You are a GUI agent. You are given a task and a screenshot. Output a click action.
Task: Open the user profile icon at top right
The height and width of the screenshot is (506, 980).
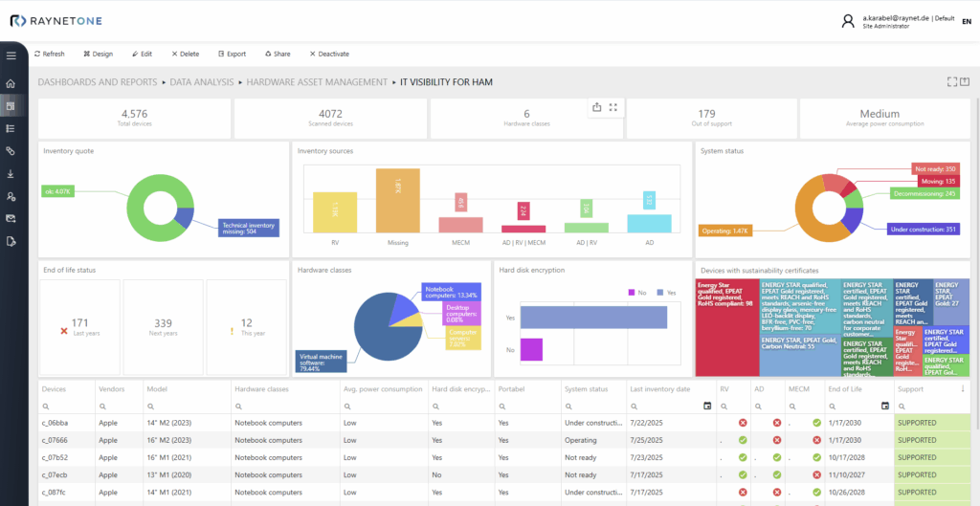[848, 22]
